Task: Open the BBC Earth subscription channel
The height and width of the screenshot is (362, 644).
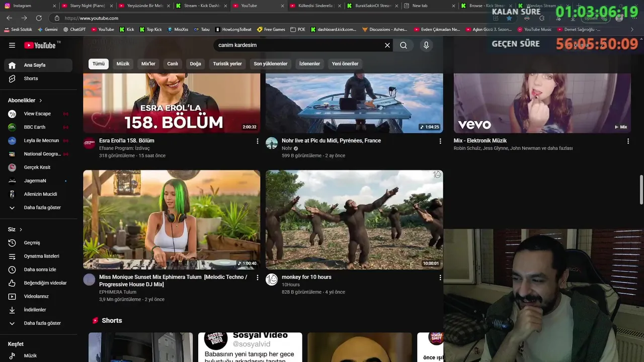Action: 38,127
